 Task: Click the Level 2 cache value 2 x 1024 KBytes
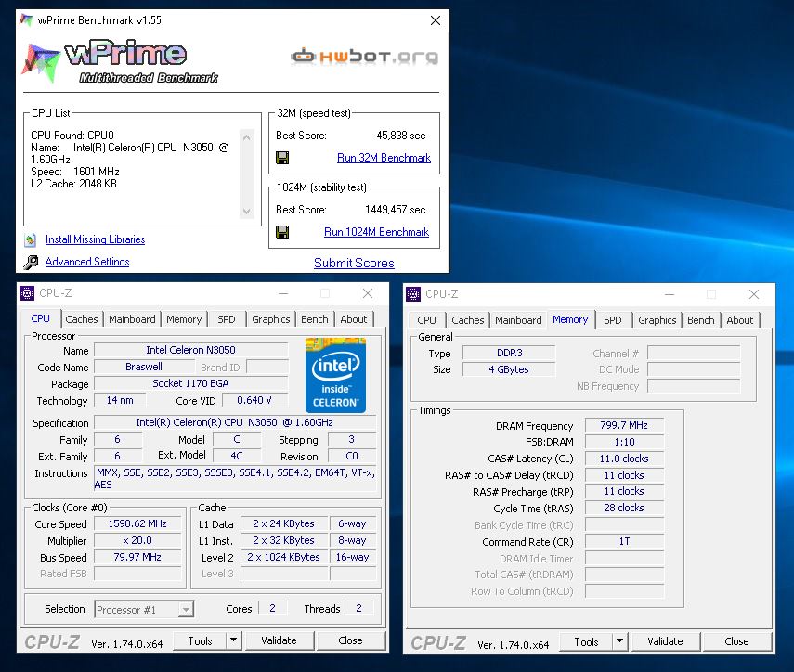283,557
